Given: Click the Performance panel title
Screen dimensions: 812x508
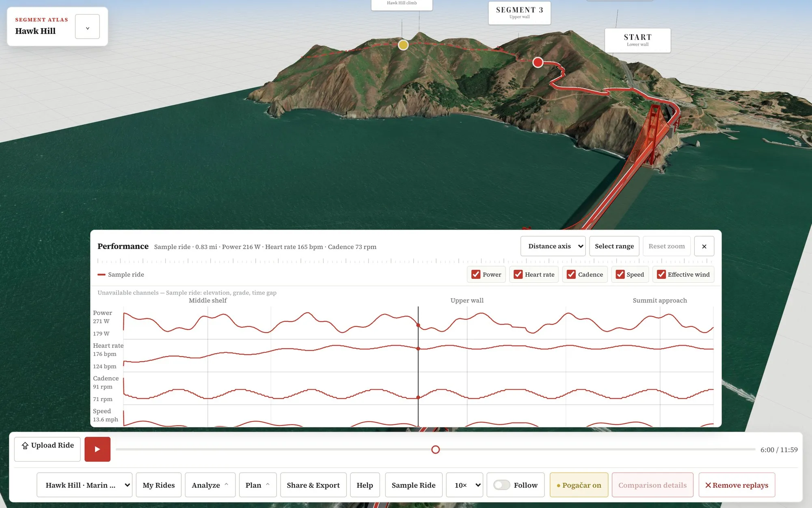Looking at the screenshot, I should 123,246.
